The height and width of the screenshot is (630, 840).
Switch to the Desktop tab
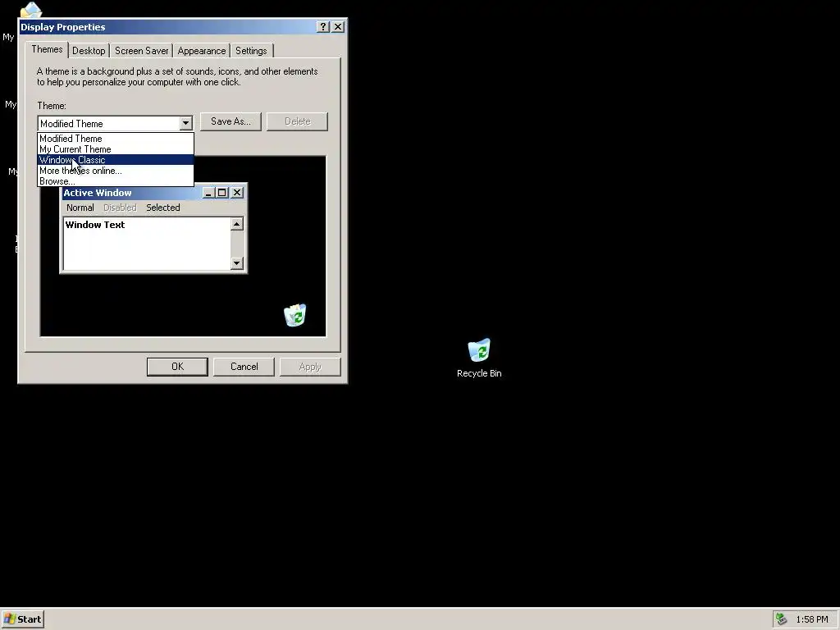[89, 51]
